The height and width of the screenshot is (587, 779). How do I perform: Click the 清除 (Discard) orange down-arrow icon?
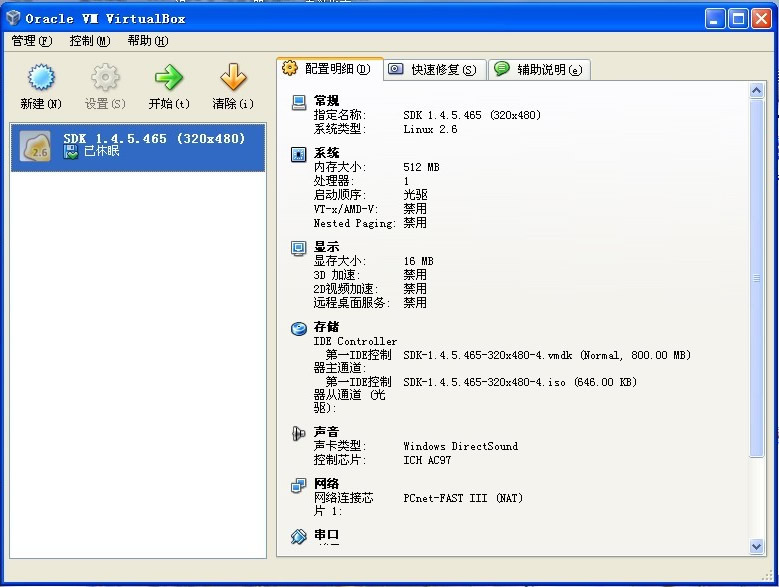point(232,78)
